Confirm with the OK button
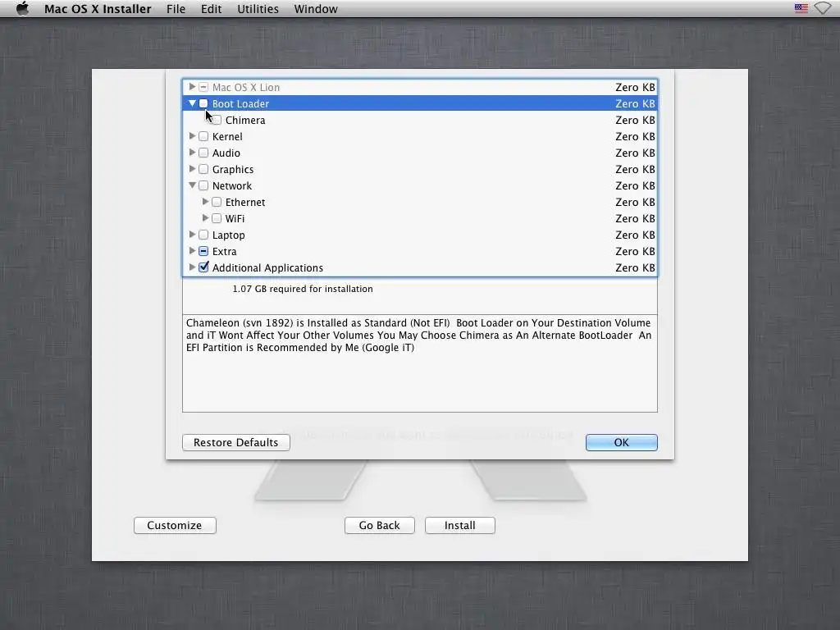Image resolution: width=840 pixels, height=630 pixels. (622, 442)
